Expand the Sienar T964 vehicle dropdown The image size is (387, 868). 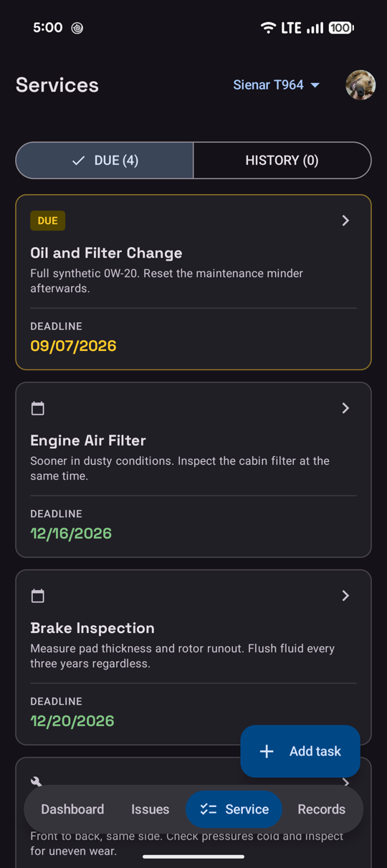pyautogui.click(x=276, y=85)
